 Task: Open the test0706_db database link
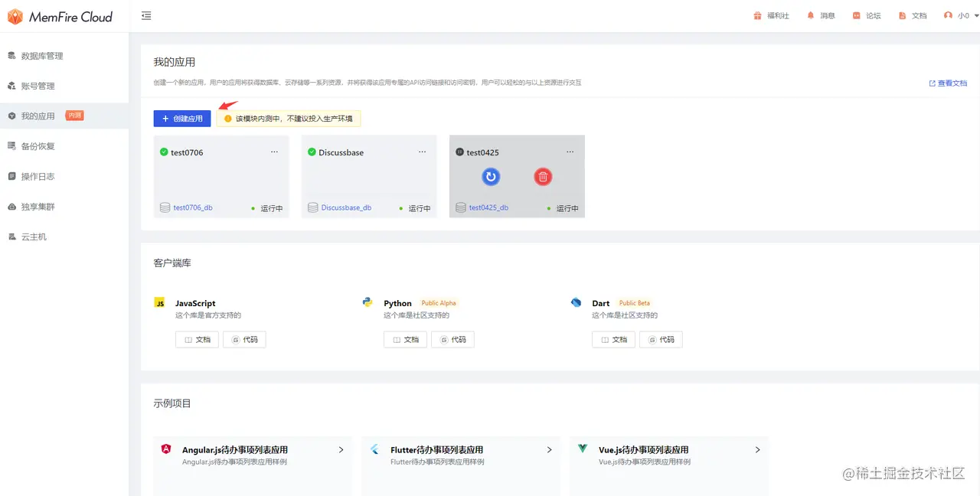click(x=193, y=207)
